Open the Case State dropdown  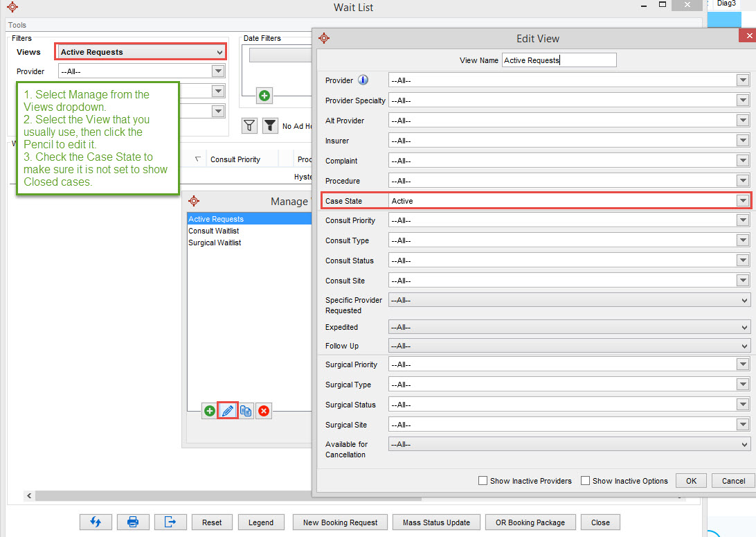click(743, 201)
